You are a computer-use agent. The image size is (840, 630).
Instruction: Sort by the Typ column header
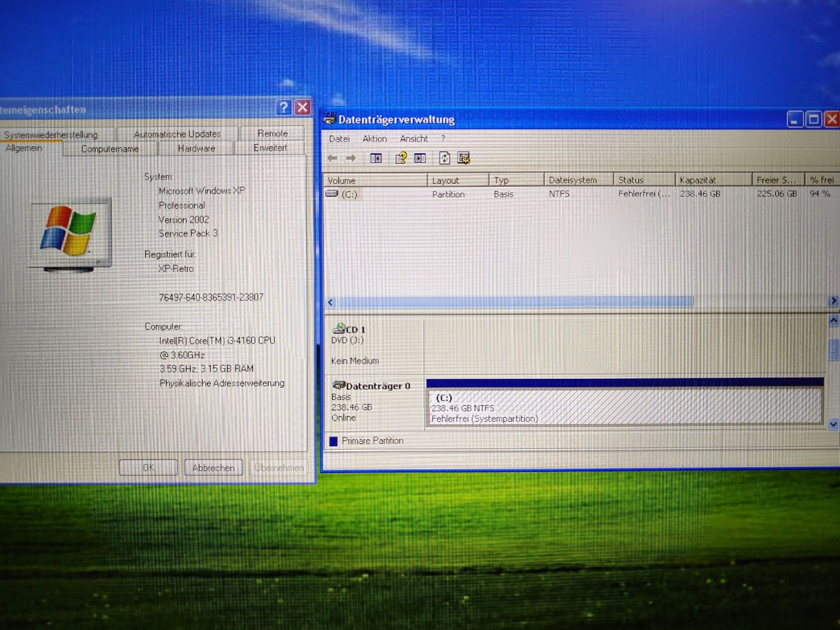tap(517, 180)
